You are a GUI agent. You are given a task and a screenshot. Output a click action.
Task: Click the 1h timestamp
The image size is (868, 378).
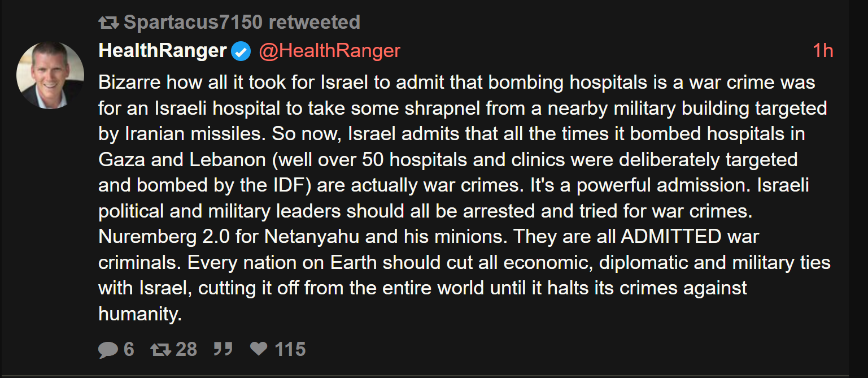click(x=823, y=51)
